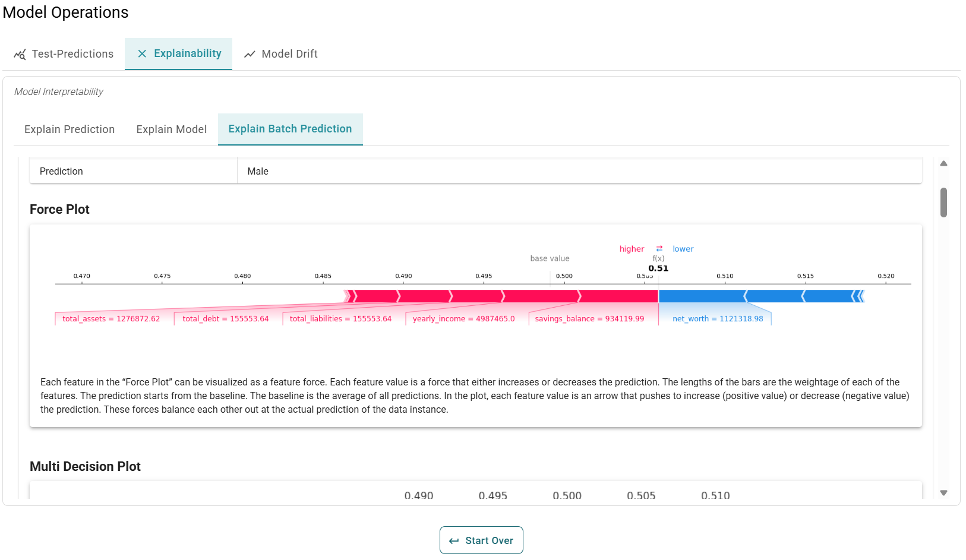
Task: Switch to the Model Drift tab
Action: (x=281, y=54)
